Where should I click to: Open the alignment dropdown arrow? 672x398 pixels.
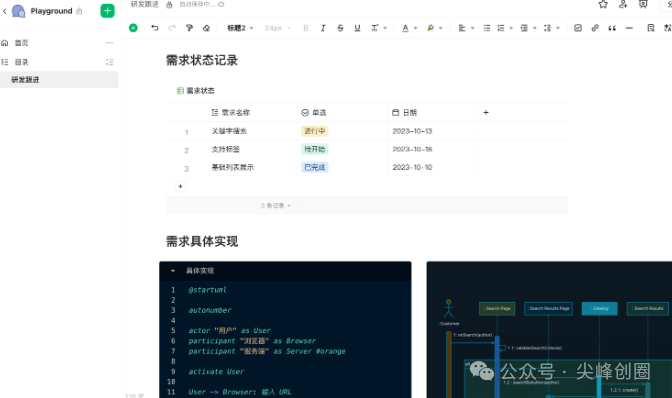(473, 28)
